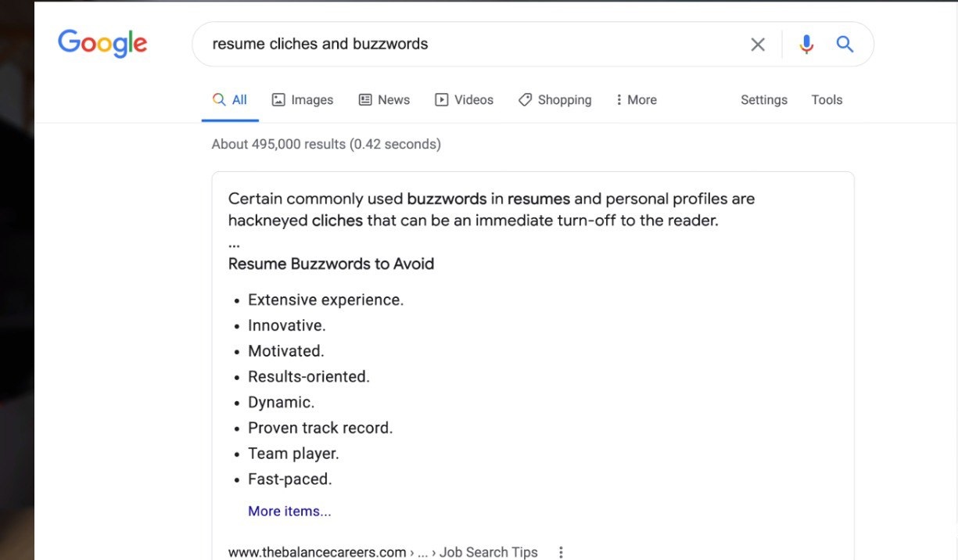Image resolution: width=958 pixels, height=560 pixels.
Task: Switch to the Shopping tab
Action: [554, 100]
